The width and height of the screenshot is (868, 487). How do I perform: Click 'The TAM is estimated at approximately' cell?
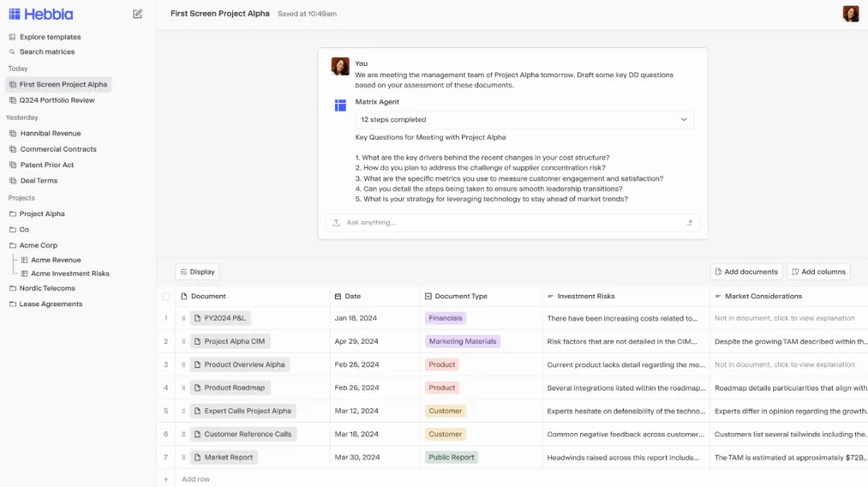pyautogui.click(x=791, y=458)
